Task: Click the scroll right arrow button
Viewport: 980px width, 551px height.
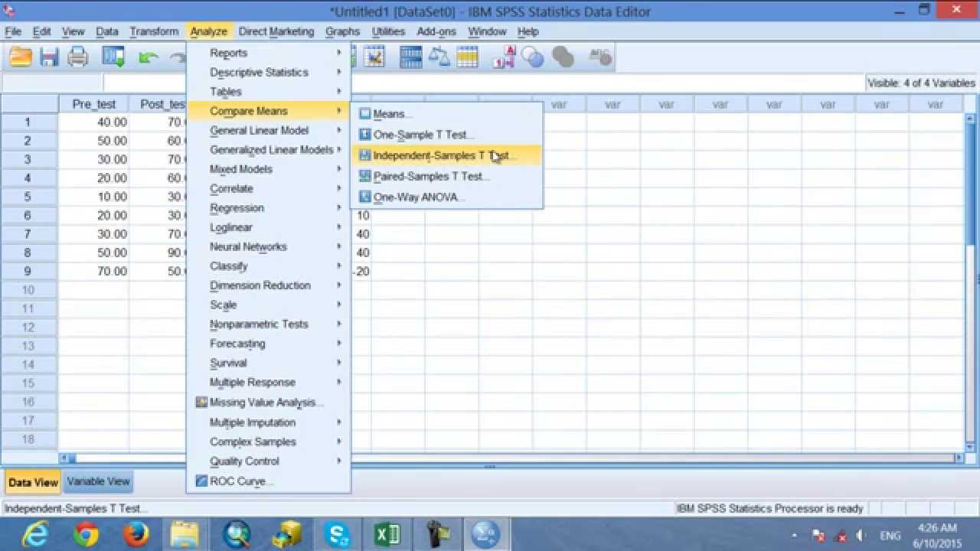Action: [x=957, y=458]
